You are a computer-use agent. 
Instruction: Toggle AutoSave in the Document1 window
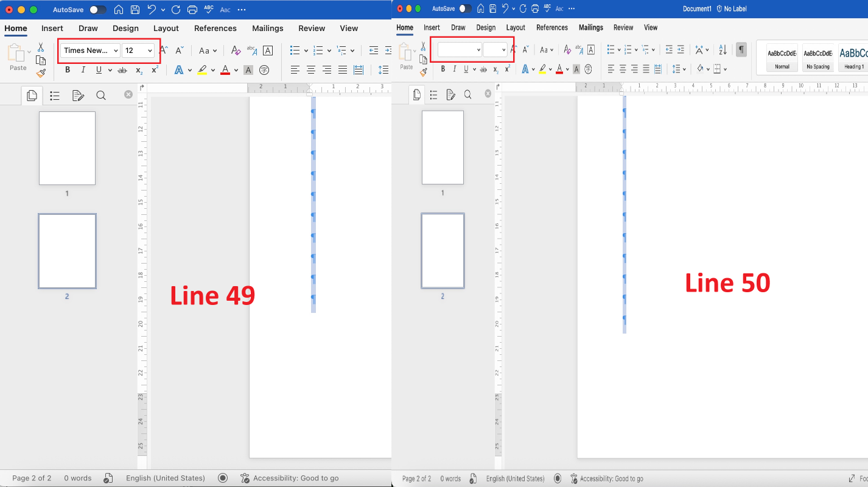[465, 9]
